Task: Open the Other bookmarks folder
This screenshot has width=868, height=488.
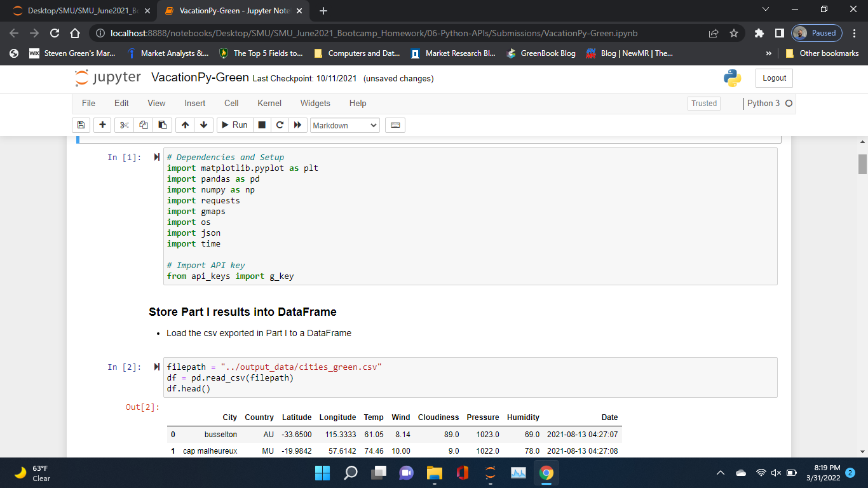Action: click(822, 53)
